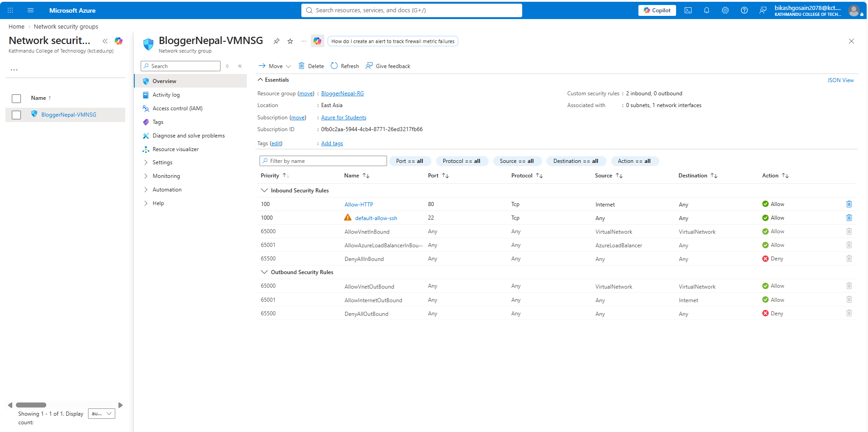Click the user account avatar

coord(853,10)
